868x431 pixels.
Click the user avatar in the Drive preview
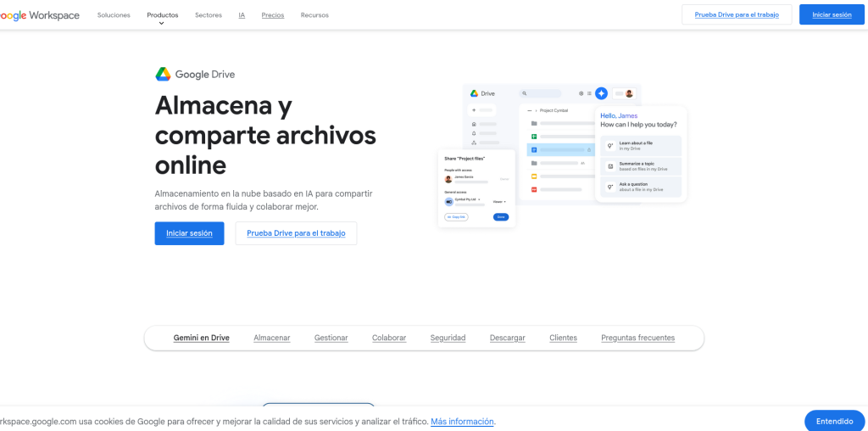click(629, 93)
